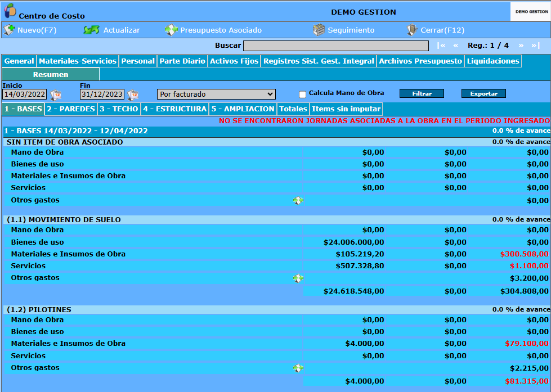Viewport: 551px width, 392px height.
Task: Open Presupuesto Asociado via its icon
Action: coord(171,30)
